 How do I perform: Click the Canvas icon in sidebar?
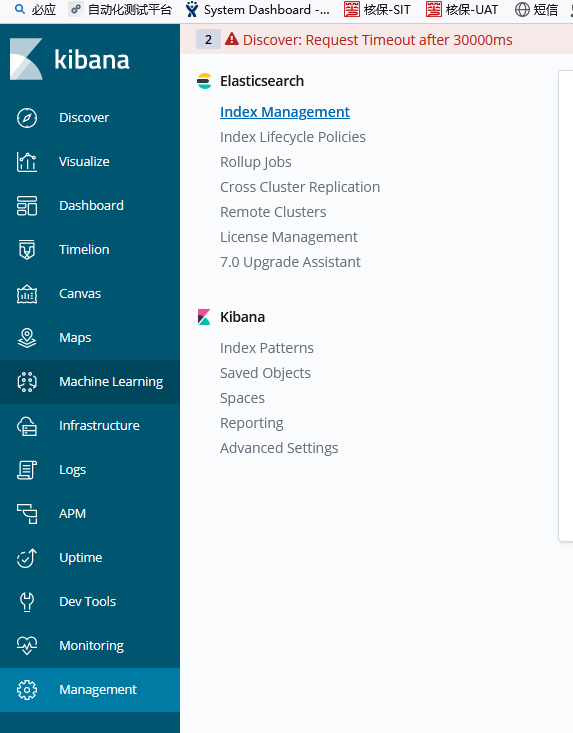pyautogui.click(x=27, y=294)
